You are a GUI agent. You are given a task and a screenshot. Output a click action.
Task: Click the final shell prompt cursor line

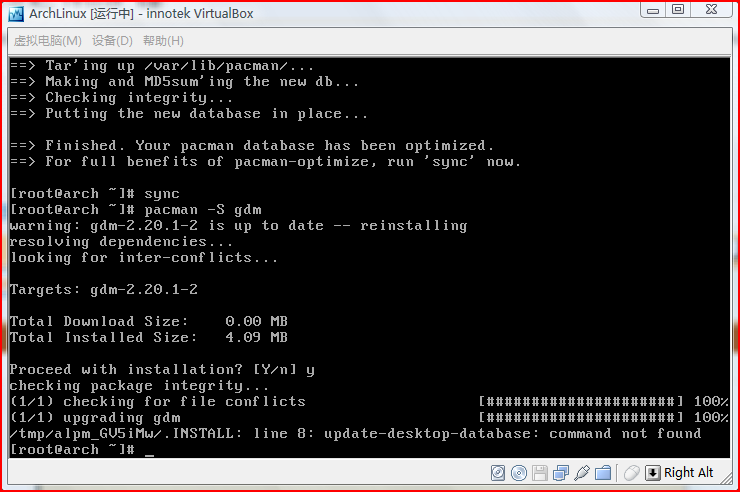[82, 450]
